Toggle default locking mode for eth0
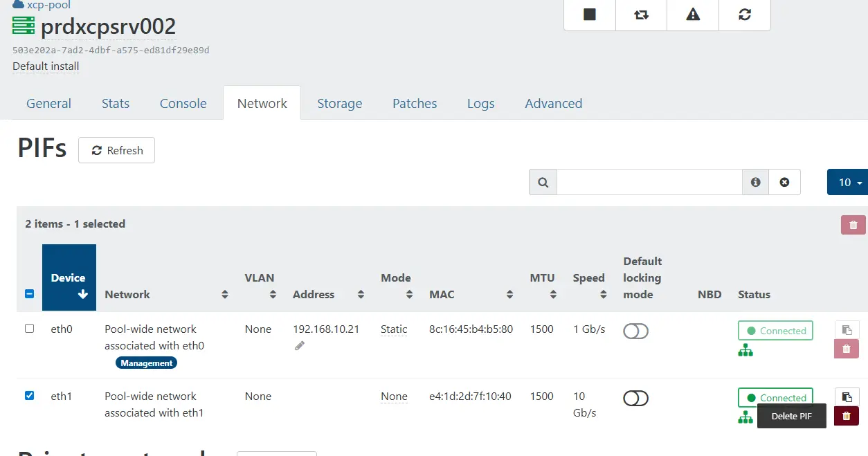The width and height of the screenshot is (868, 456). pos(635,331)
